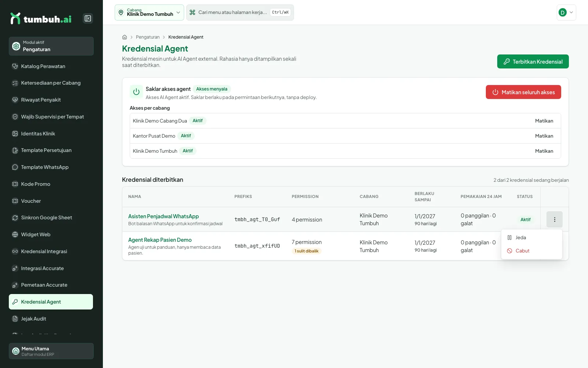Image resolution: width=588 pixels, height=368 pixels.
Task: Turn off access for Klinik Demo Cabang Dua
Action: pos(544,121)
